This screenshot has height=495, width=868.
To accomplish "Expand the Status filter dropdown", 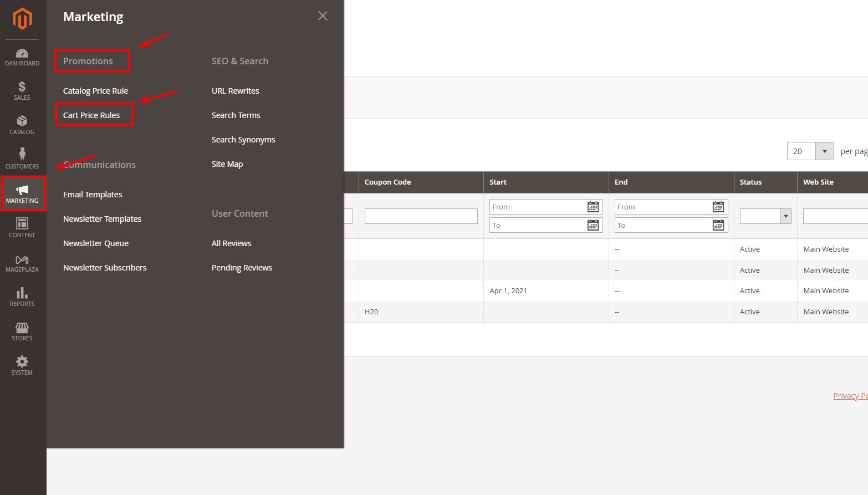I will click(x=785, y=216).
